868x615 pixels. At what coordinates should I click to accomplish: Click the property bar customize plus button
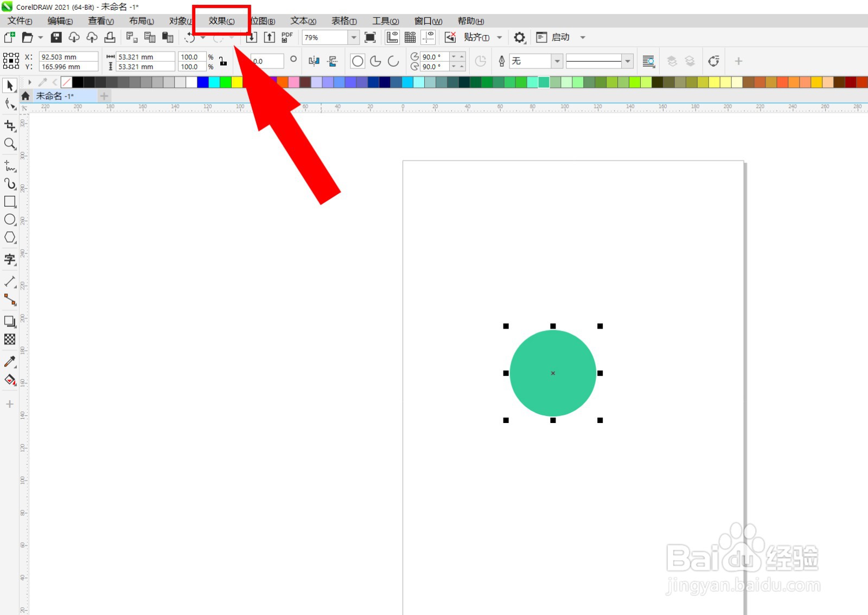(738, 61)
